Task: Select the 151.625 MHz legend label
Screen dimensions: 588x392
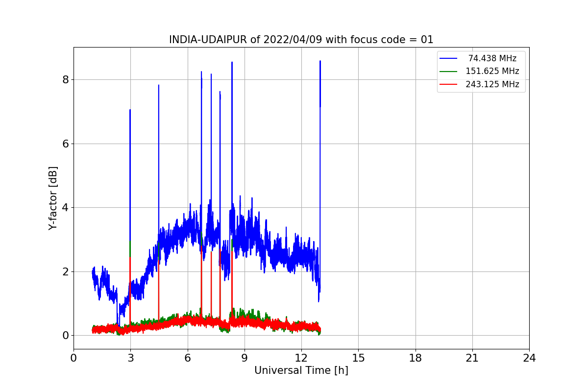Action: (492, 71)
